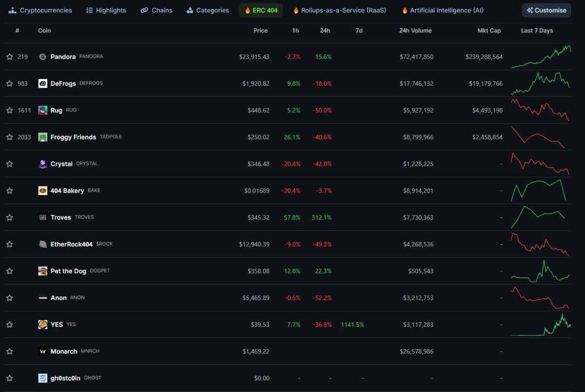Star the Monarch coin row

[x=9, y=352]
